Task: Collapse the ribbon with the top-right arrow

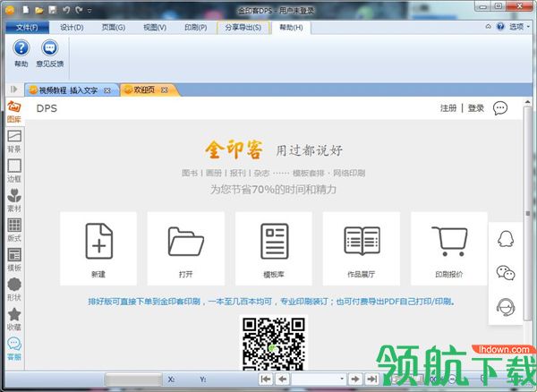Action: pyautogui.click(x=489, y=27)
